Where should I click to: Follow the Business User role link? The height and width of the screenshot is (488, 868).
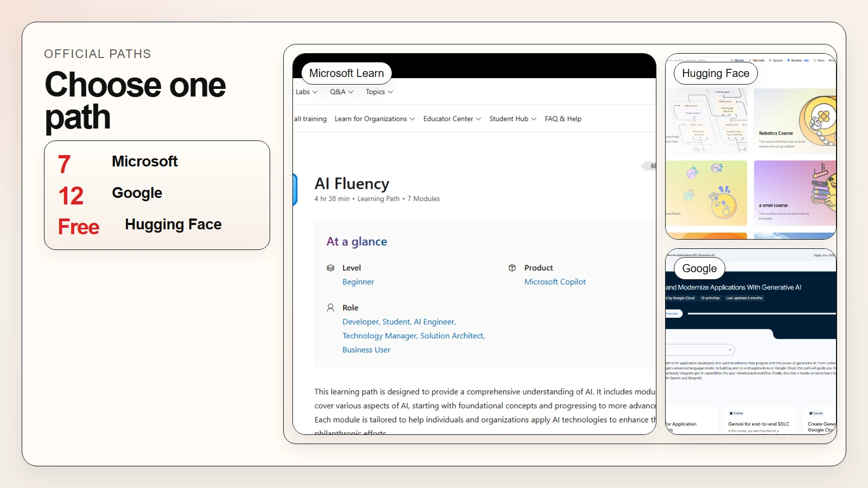[x=366, y=350]
